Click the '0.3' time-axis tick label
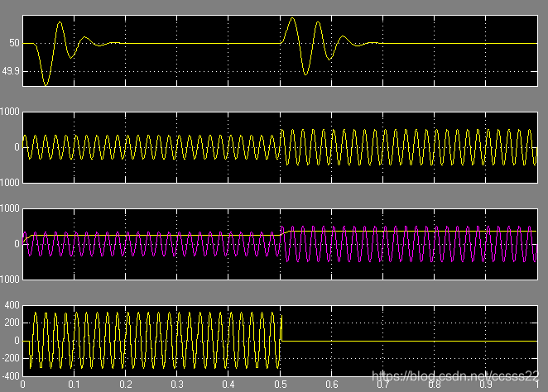Viewport: 548px width, 392px height. (177, 385)
